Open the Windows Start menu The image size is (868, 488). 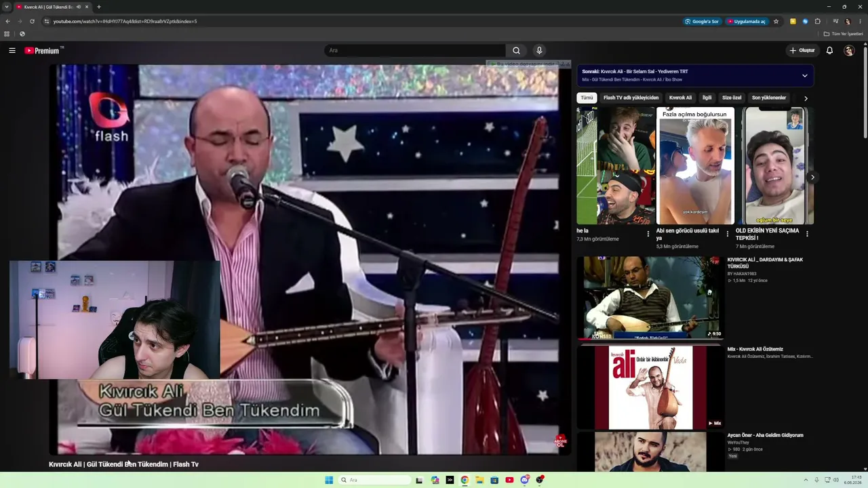[x=329, y=480]
